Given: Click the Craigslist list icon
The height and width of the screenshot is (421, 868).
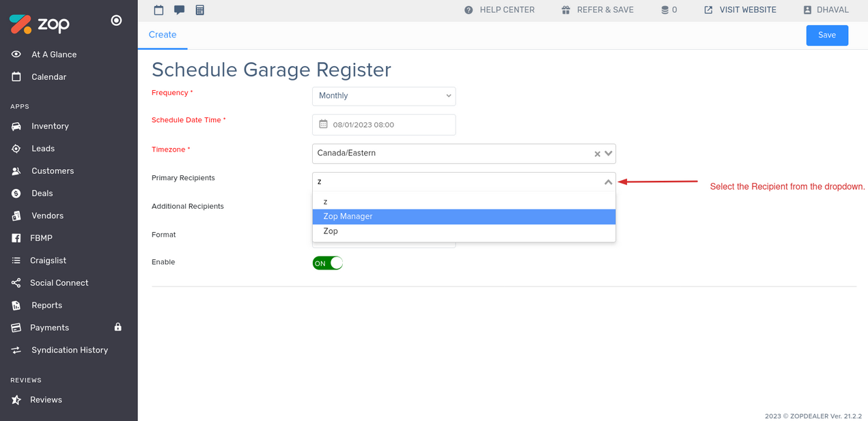Looking at the screenshot, I should [x=16, y=261].
